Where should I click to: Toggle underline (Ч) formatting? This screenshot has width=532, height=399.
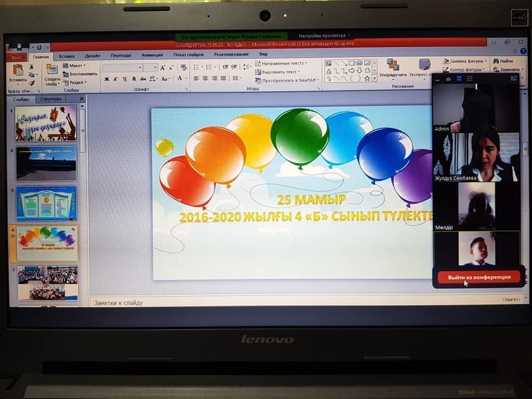click(125, 79)
